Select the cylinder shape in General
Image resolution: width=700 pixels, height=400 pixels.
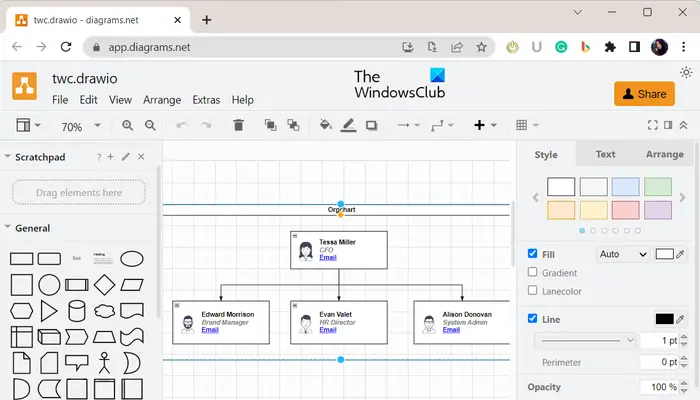point(77,311)
